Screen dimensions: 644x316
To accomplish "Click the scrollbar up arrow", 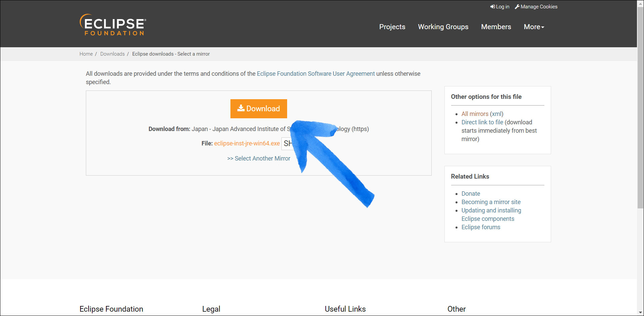I will 640,3.
